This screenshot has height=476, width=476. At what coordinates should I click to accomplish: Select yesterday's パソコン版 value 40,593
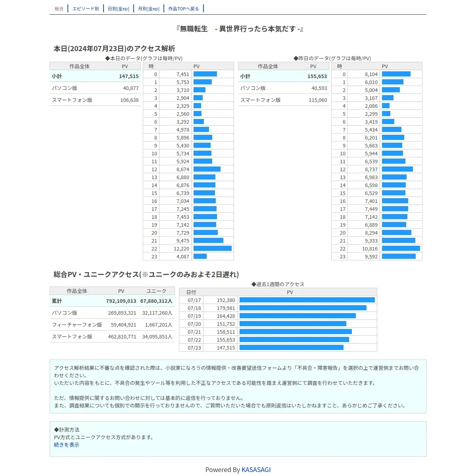319,88
